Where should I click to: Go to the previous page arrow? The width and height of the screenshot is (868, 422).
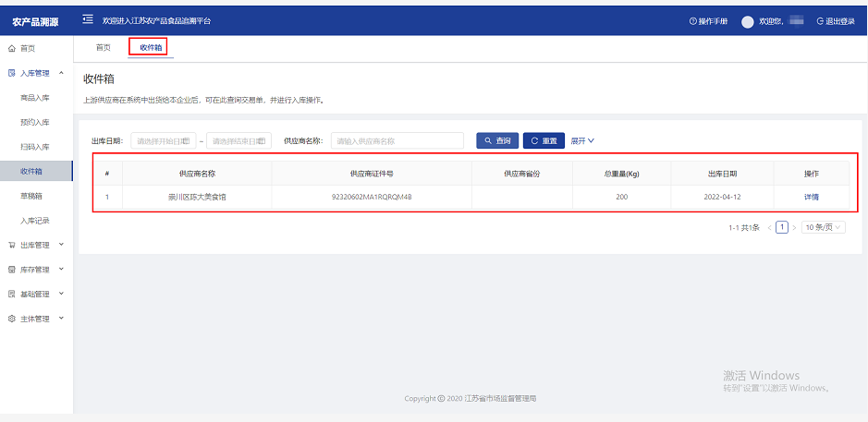click(x=769, y=227)
